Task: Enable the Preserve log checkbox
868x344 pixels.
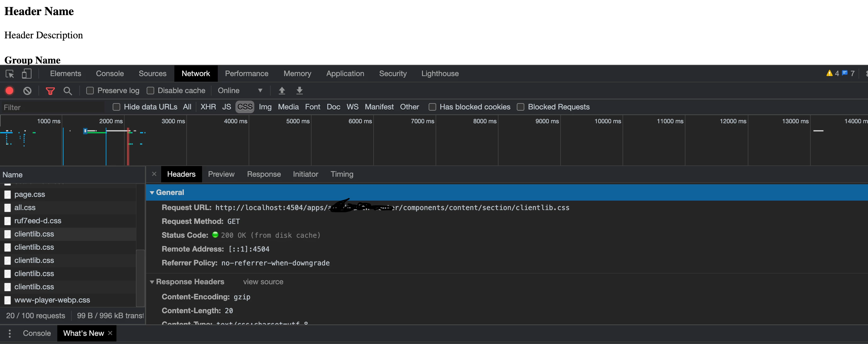Action: (x=90, y=91)
